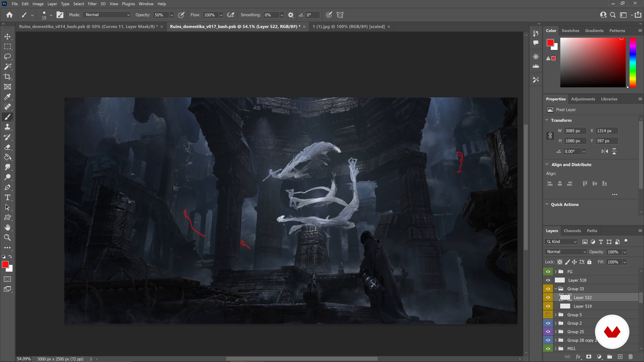Select the Smudge tool
The height and width of the screenshot is (362, 644).
point(8,167)
